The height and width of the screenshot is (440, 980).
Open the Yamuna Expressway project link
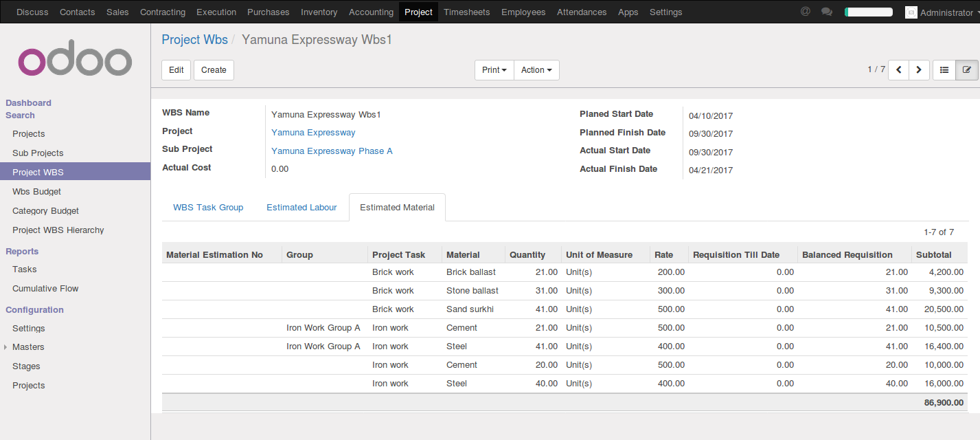click(313, 133)
